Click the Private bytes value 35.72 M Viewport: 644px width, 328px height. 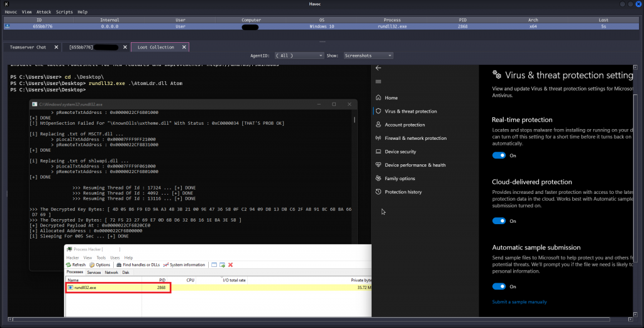(364, 287)
